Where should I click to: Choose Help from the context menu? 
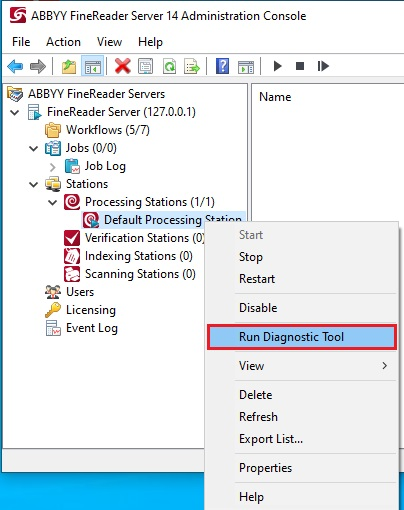coord(302,497)
